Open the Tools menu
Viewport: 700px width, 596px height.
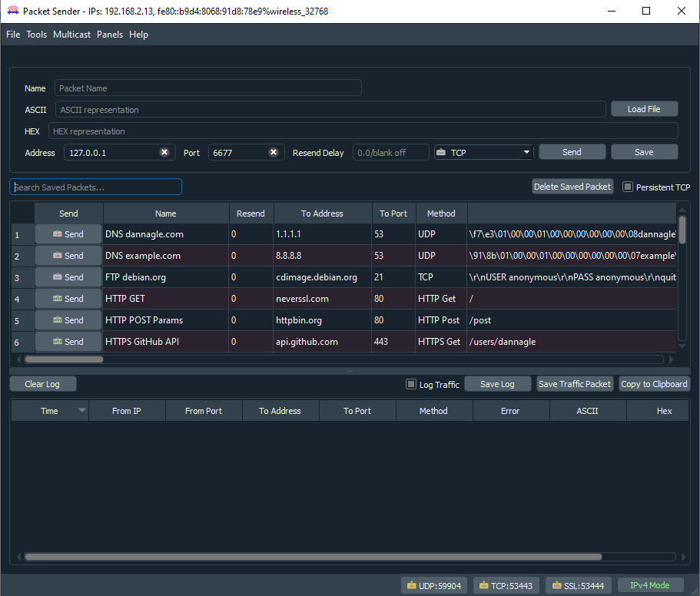click(x=36, y=35)
